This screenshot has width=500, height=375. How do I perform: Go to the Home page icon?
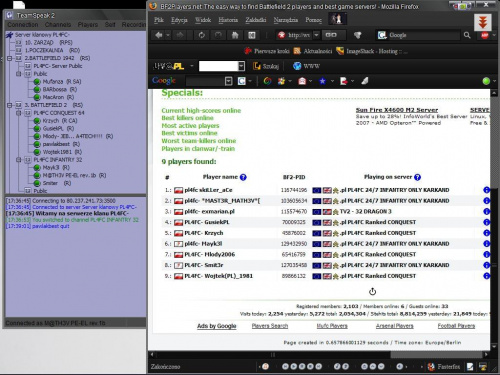[235, 35]
